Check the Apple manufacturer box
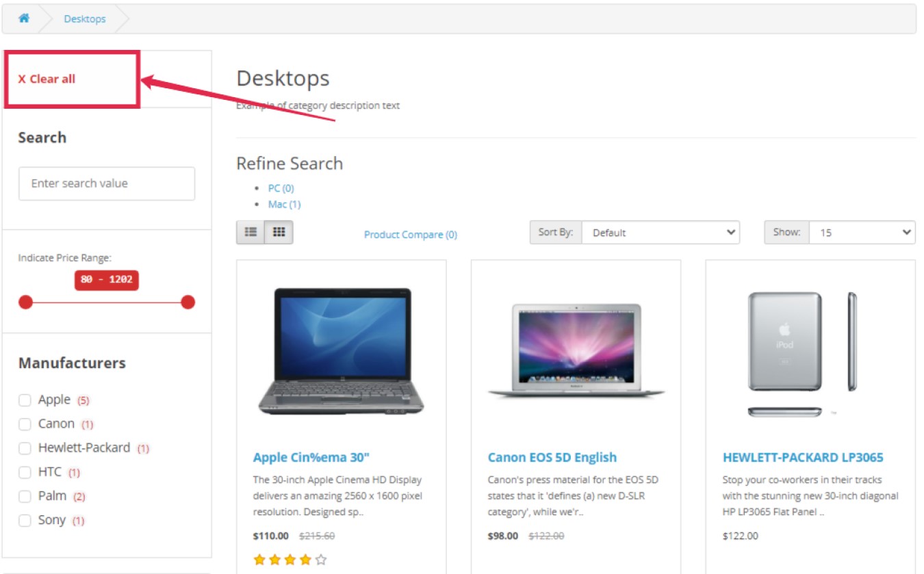 (x=25, y=400)
